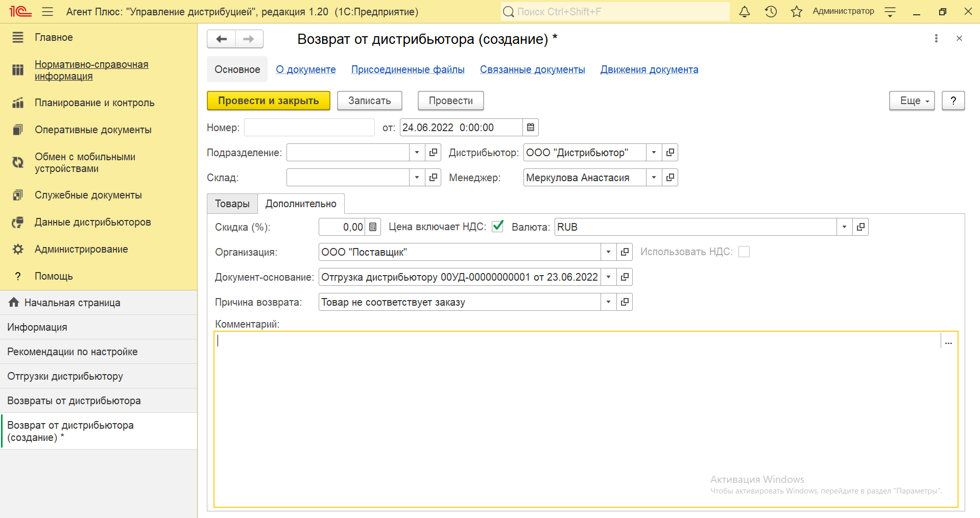Open notifications bell icon
Image resolution: width=980 pixels, height=518 pixels.
(x=745, y=11)
